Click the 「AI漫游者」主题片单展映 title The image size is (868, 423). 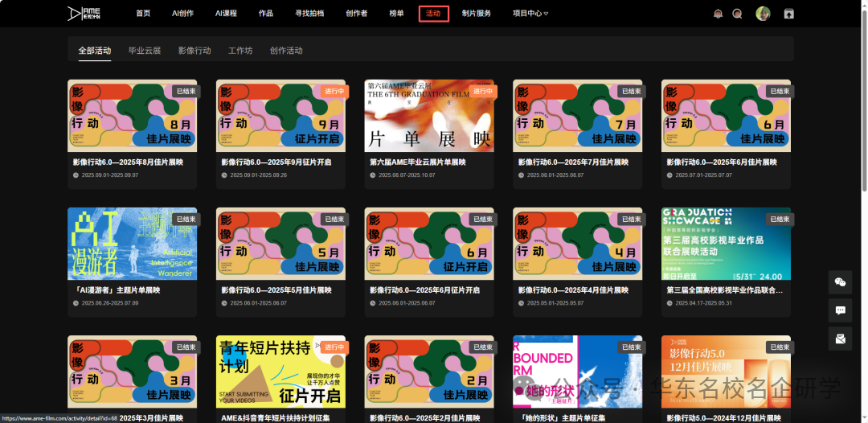pyautogui.click(x=118, y=290)
